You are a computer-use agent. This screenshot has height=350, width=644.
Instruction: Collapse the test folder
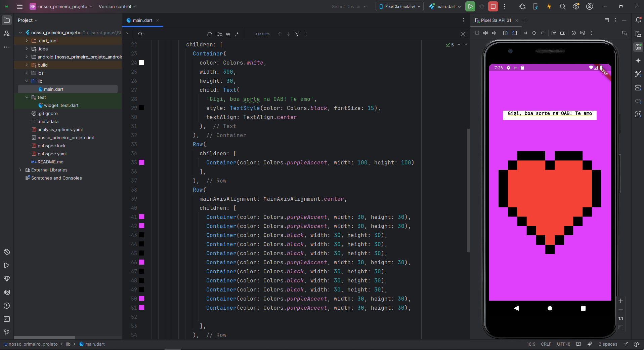point(27,97)
